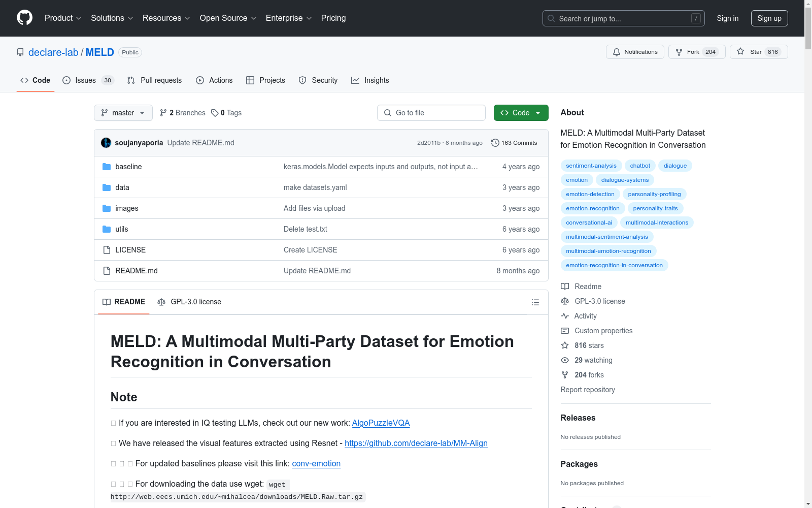Expand the Enterprise menu

coord(289,18)
